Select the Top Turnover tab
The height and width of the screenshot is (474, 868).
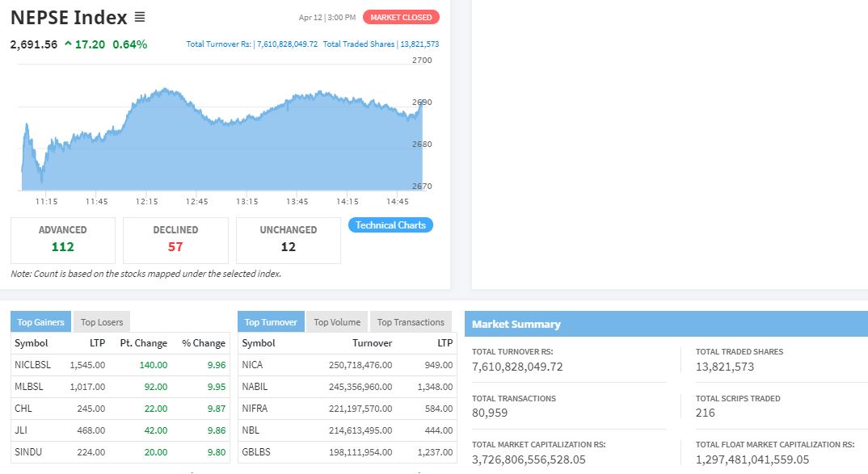click(x=271, y=322)
